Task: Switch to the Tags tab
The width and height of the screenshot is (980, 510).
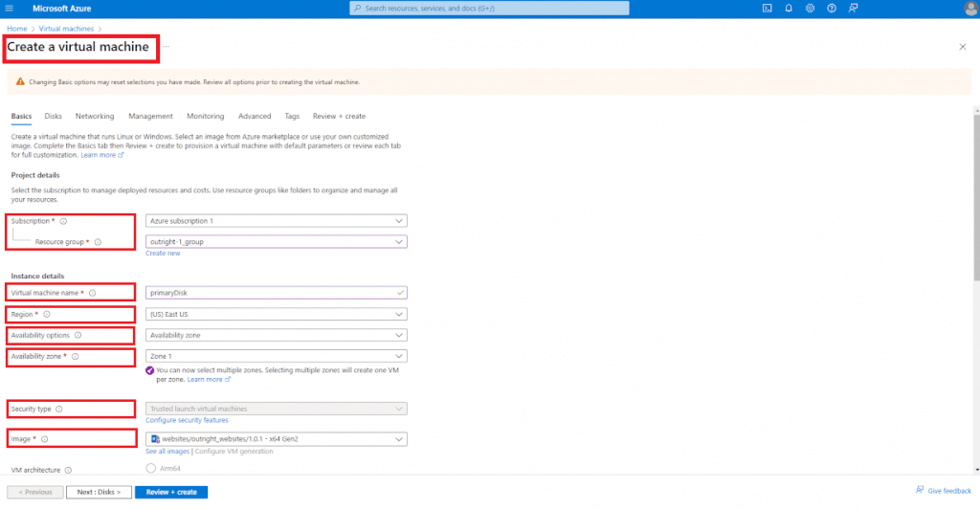Action: 292,116
